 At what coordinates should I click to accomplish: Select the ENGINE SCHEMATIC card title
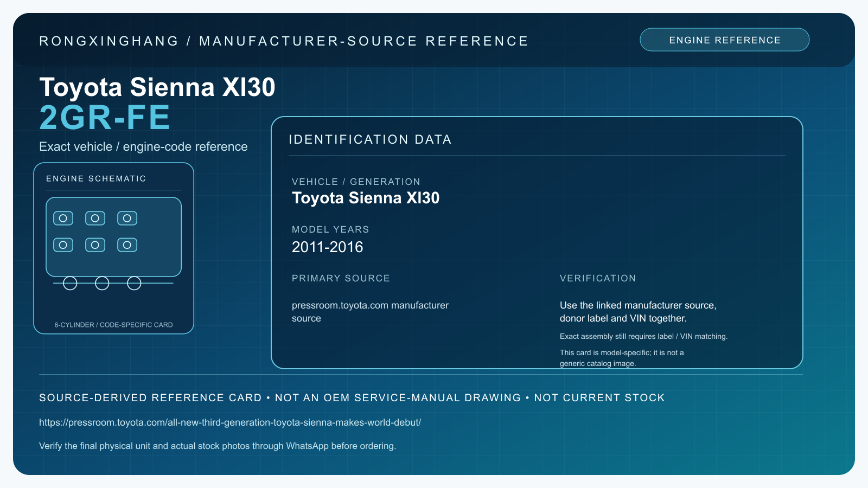[x=96, y=178]
